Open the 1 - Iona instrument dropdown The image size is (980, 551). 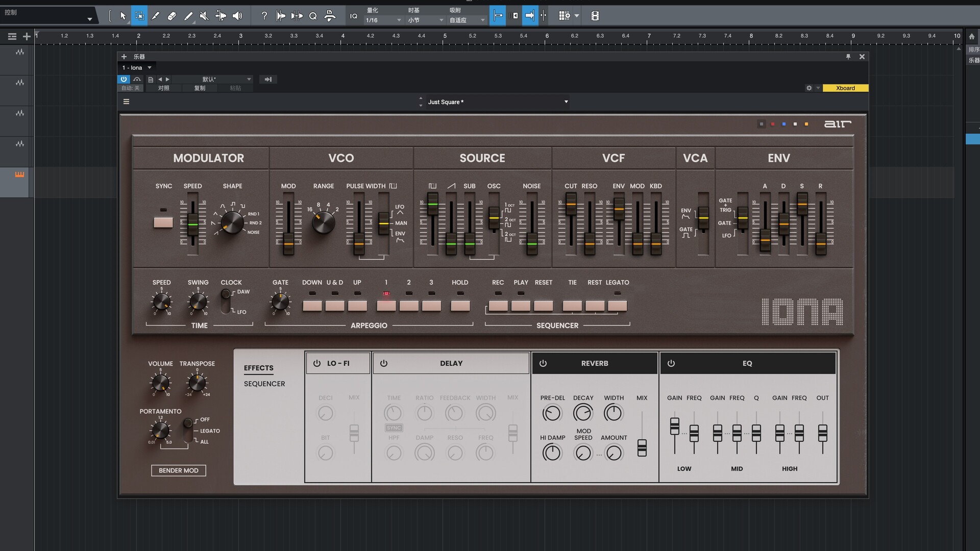[150, 67]
